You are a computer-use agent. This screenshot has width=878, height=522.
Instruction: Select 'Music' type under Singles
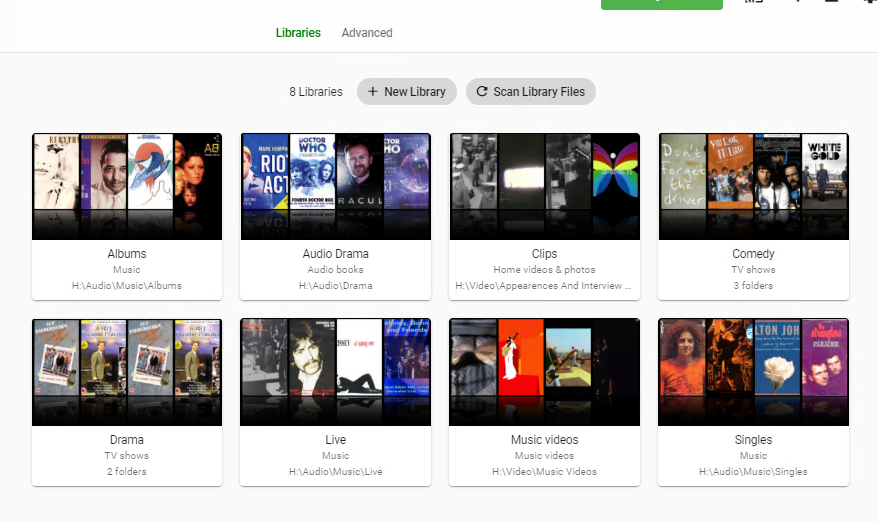pyautogui.click(x=754, y=456)
